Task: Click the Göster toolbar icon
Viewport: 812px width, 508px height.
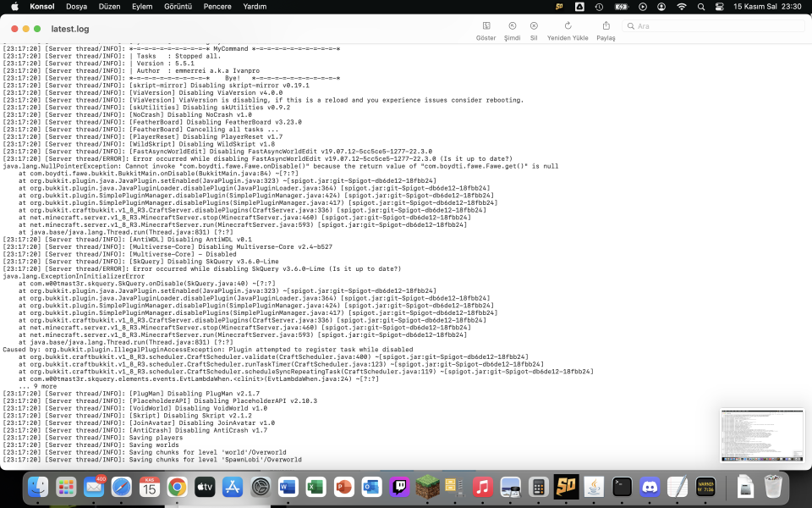Action: point(486,26)
